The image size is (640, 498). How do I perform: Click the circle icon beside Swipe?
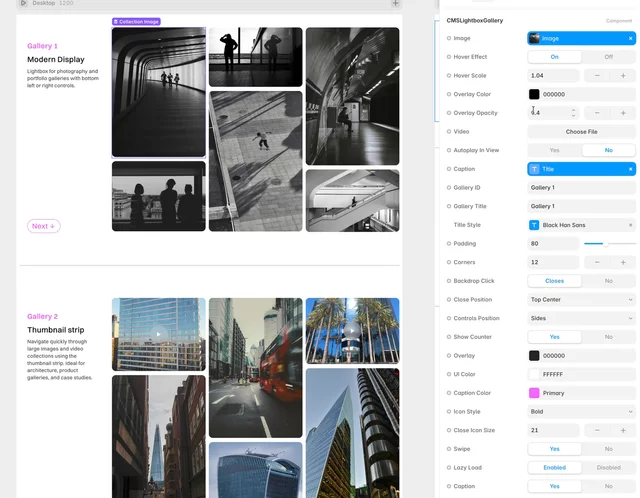pyautogui.click(x=449, y=449)
